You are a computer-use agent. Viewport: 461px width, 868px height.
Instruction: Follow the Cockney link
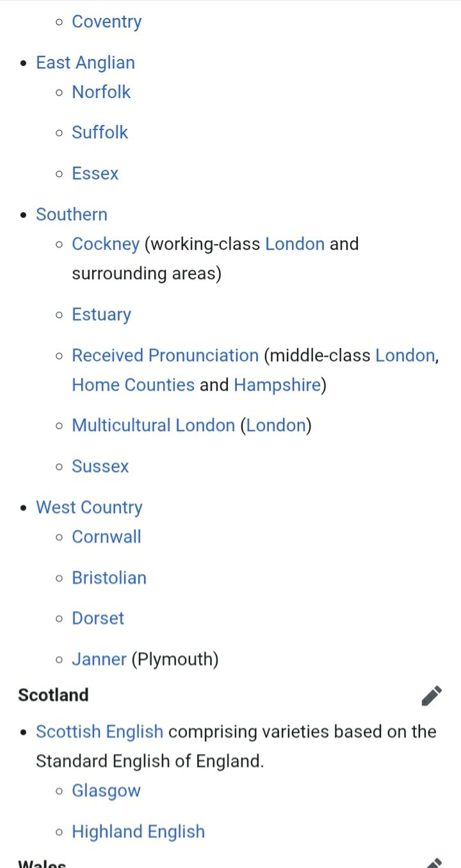106,244
